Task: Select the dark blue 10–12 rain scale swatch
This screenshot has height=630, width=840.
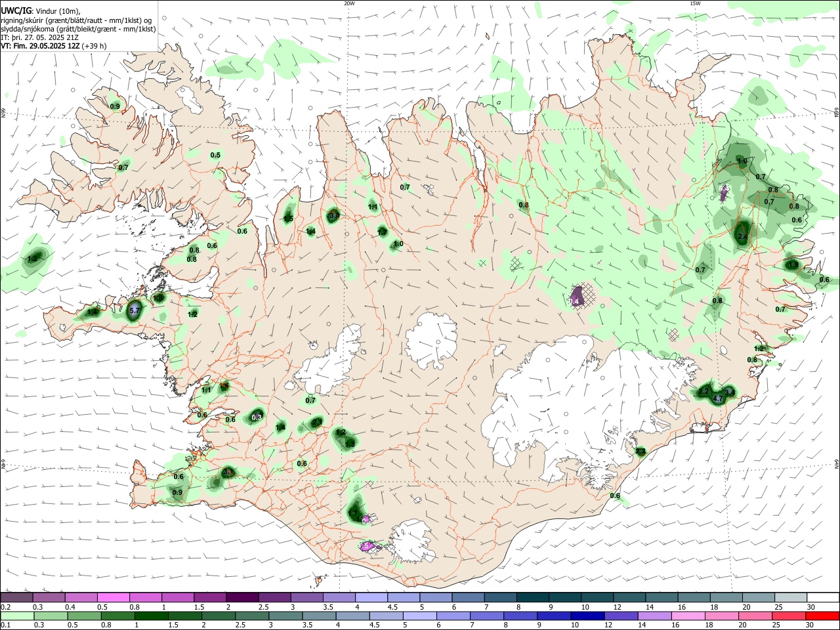Action: [587, 616]
